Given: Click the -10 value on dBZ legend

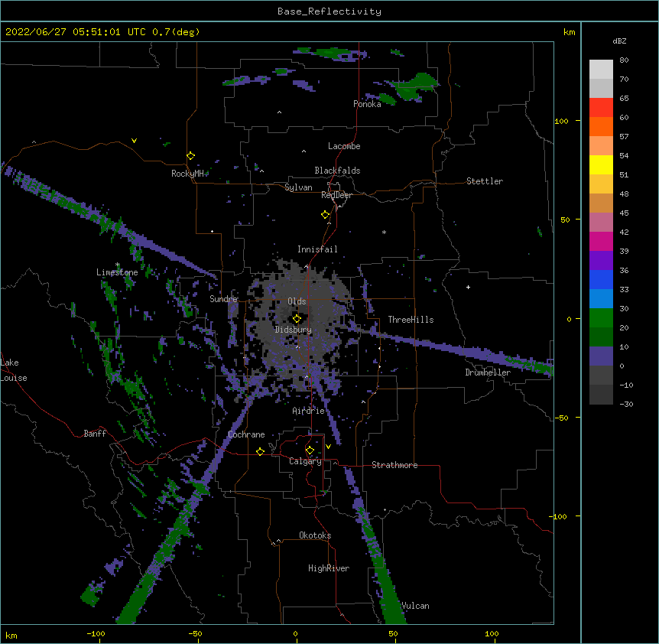Looking at the screenshot, I should pos(626,385).
